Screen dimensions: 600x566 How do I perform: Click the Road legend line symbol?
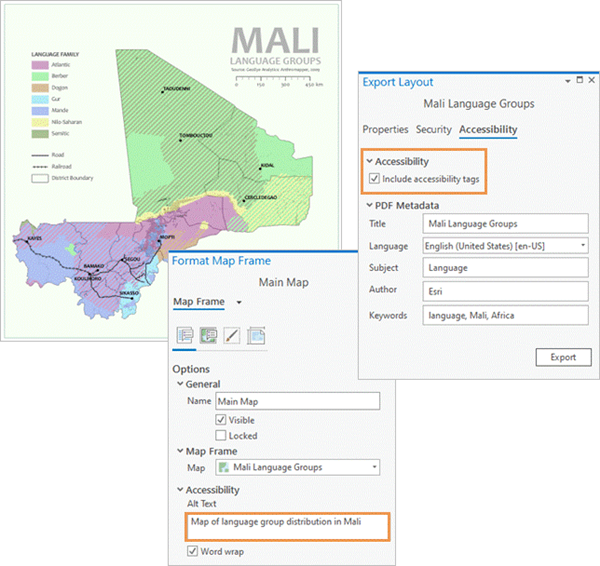tap(40, 155)
